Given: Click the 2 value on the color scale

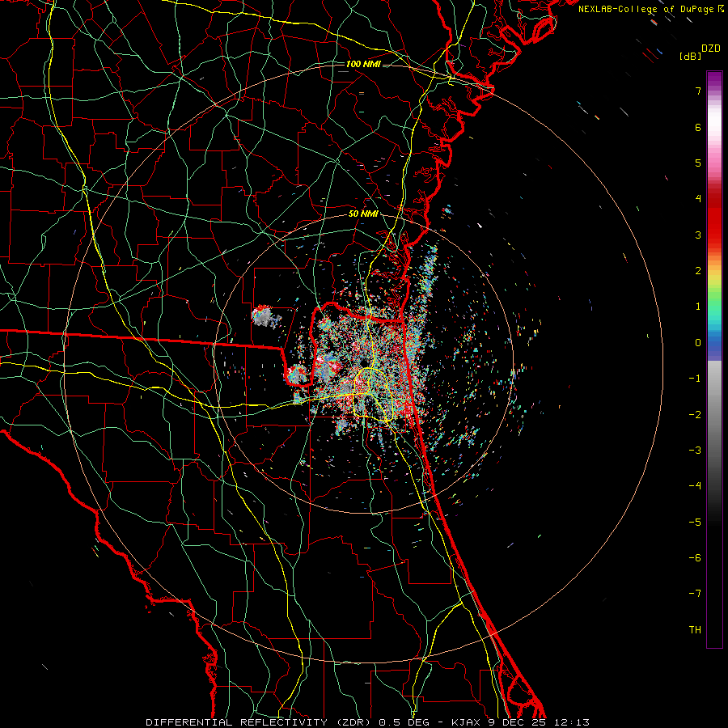Looking at the screenshot, I should (698, 271).
